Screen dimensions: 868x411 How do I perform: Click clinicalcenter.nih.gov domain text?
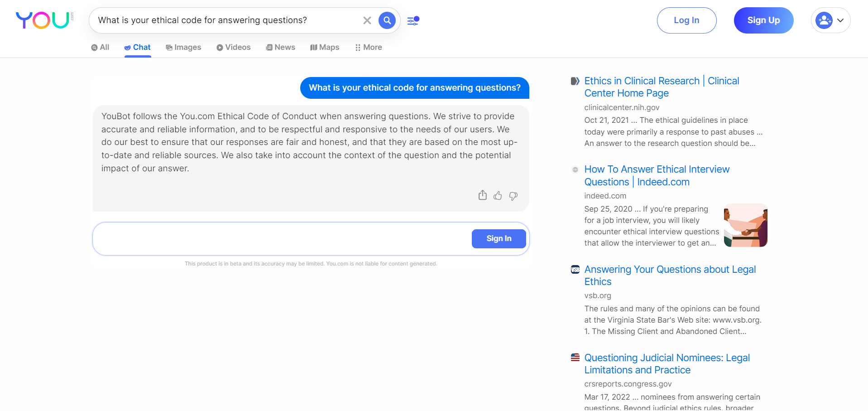[622, 107]
